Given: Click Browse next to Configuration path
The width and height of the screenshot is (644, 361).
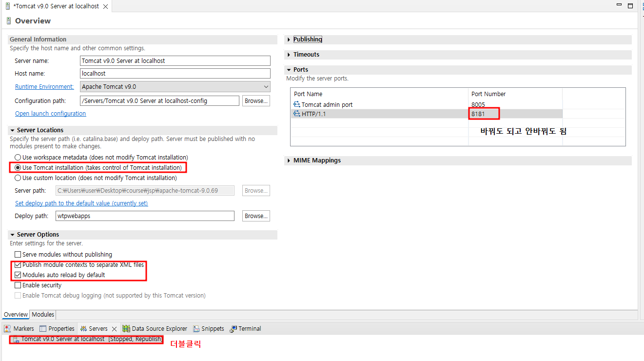Looking at the screenshot, I should click(256, 101).
